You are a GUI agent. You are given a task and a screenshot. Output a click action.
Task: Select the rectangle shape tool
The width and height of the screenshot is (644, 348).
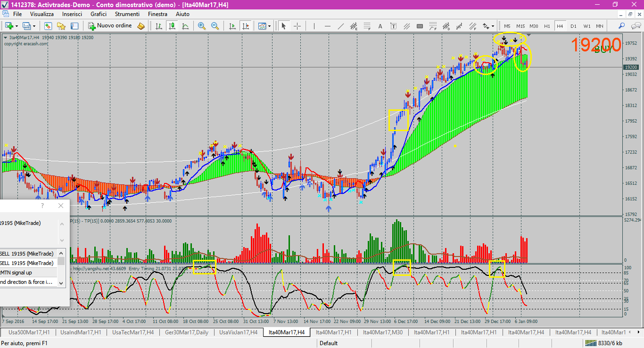[x=420, y=26]
